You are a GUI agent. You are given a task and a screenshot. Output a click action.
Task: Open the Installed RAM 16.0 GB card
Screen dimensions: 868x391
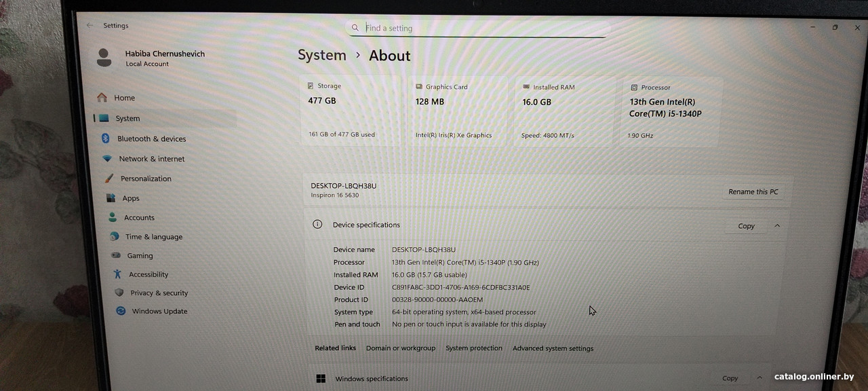pos(565,110)
